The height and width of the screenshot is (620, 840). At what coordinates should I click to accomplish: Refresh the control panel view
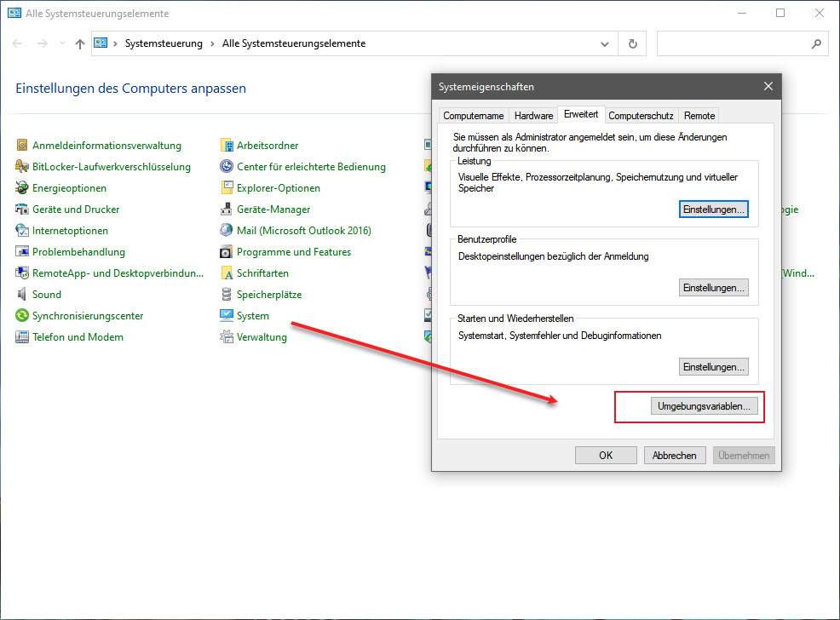click(633, 43)
